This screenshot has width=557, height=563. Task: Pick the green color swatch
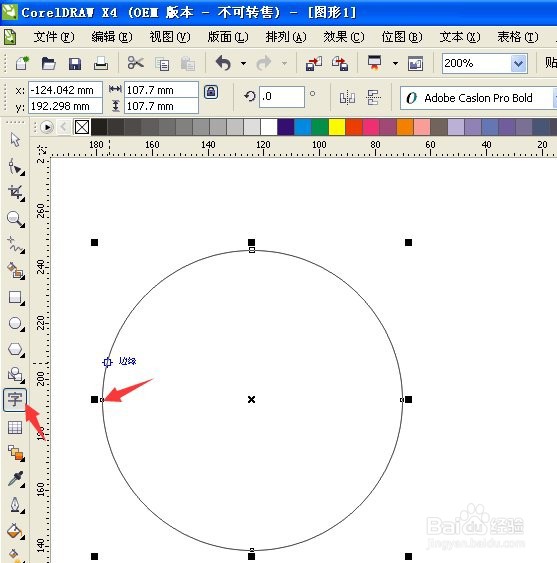point(320,127)
